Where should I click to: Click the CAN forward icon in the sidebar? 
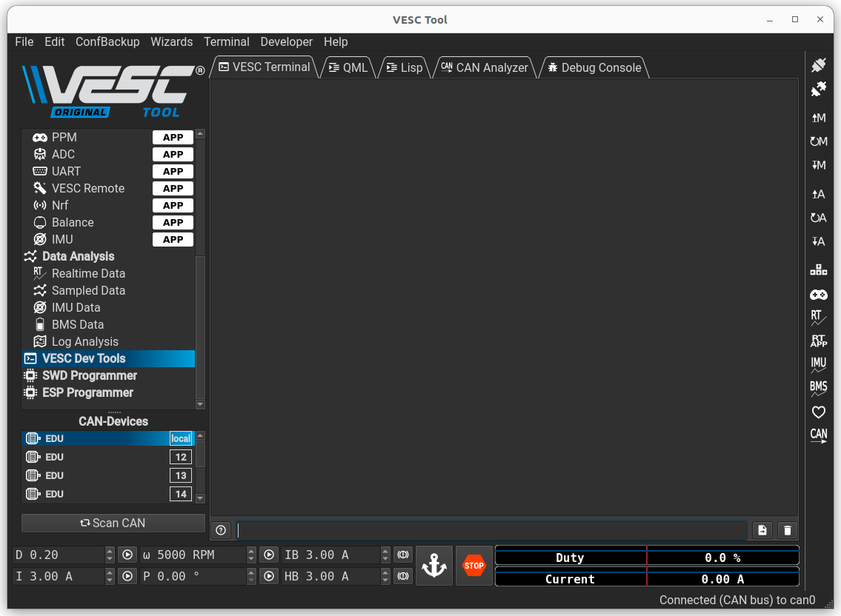click(818, 435)
